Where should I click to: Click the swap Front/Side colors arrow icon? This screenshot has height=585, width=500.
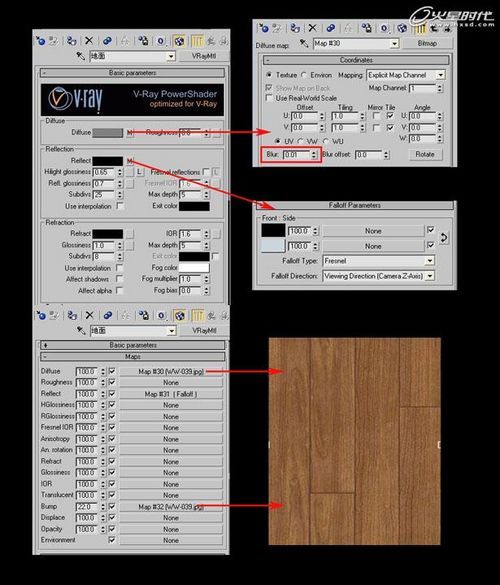[443, 238]
